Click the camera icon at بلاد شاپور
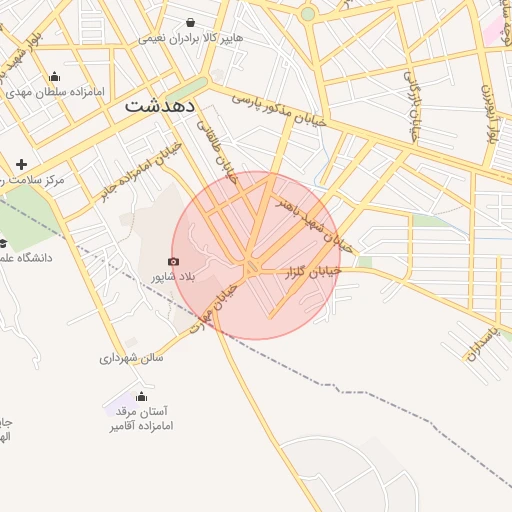This screenshot has height=512, width=512. (x=173, y=262)
